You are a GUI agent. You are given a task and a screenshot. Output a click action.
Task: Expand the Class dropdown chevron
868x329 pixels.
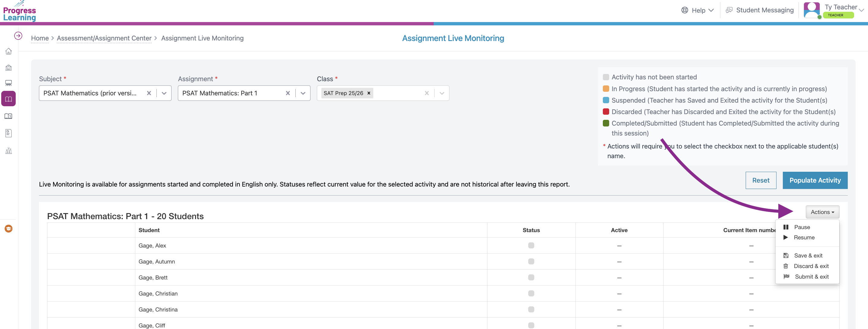442,93
